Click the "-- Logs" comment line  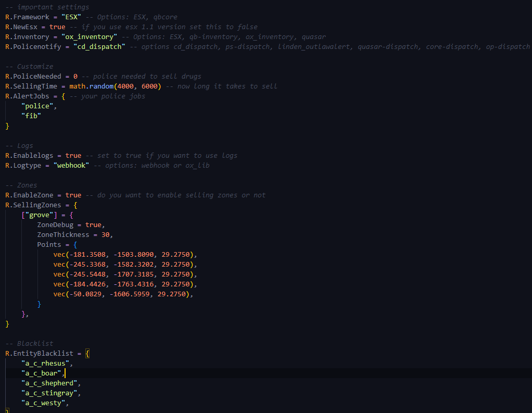pyautogui.click(x=19, y=146)
